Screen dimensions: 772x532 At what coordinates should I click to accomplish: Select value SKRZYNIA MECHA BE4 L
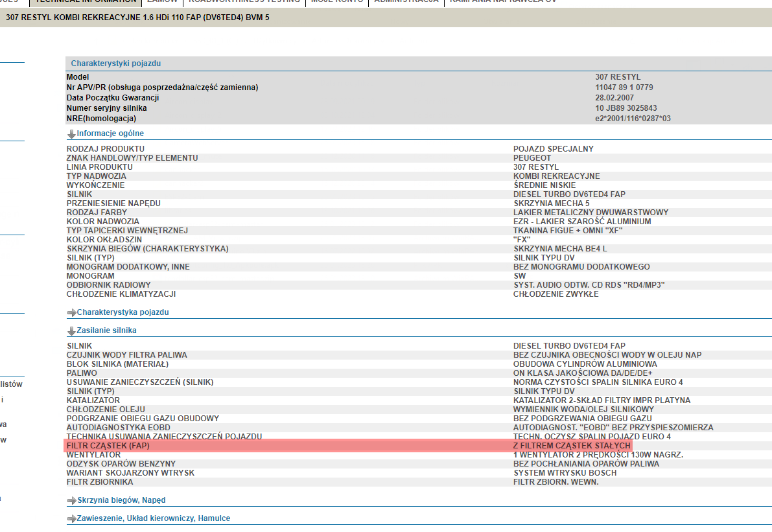560,249
